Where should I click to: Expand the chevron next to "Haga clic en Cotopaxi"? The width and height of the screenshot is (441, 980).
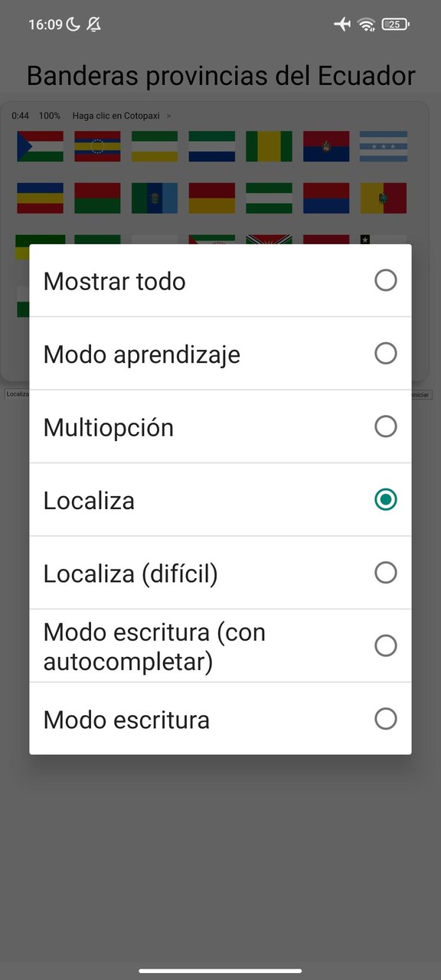click(x=168, y=116)
